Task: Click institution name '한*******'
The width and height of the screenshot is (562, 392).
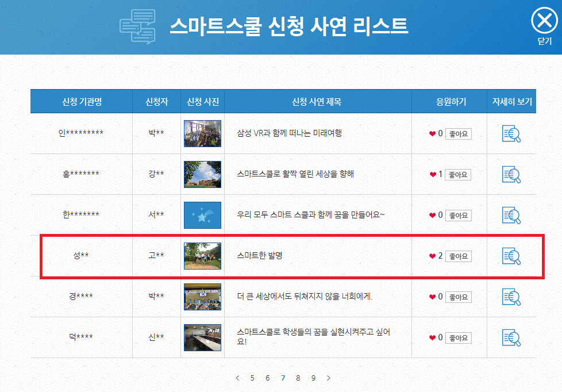Action: tap(81, 215)
